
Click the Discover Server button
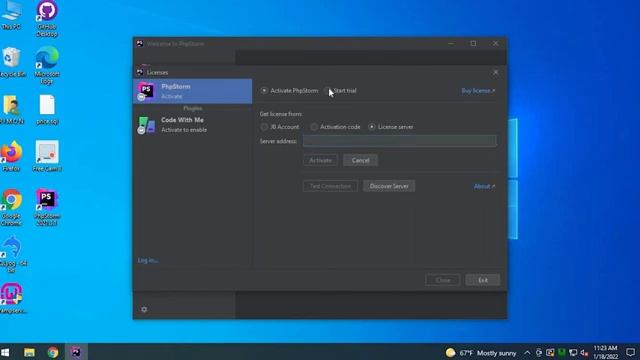(389, 186)
